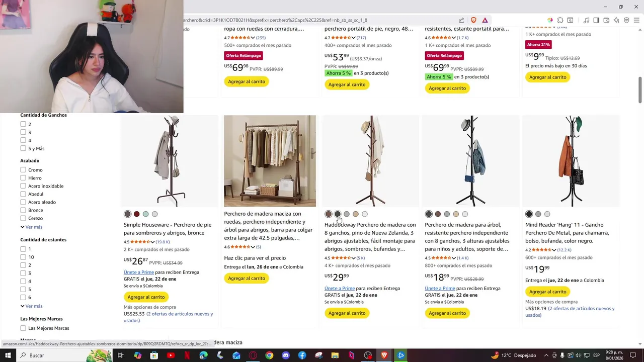Open the Brave Rewards triangle icon
Screen dimensions: 644x362
click(485, 20)
